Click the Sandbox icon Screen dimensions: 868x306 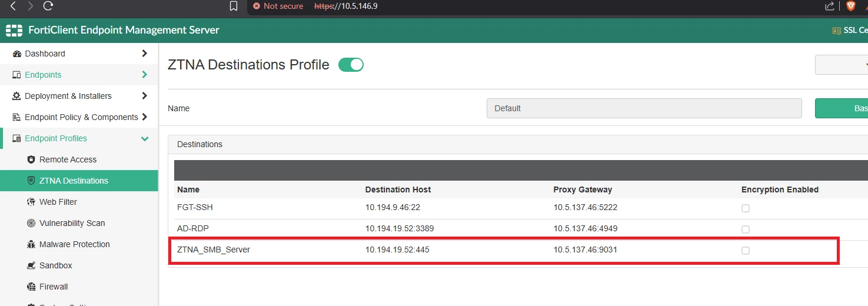(32, 265)
